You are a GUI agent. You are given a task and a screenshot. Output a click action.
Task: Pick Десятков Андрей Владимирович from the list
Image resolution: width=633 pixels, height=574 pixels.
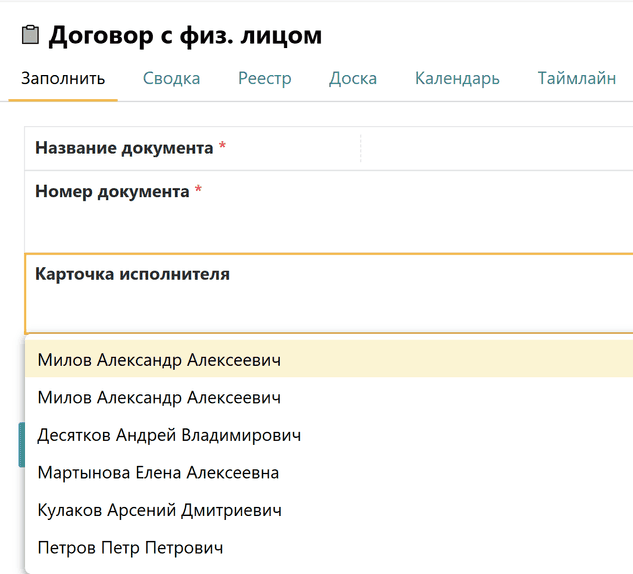click(169, 436)
